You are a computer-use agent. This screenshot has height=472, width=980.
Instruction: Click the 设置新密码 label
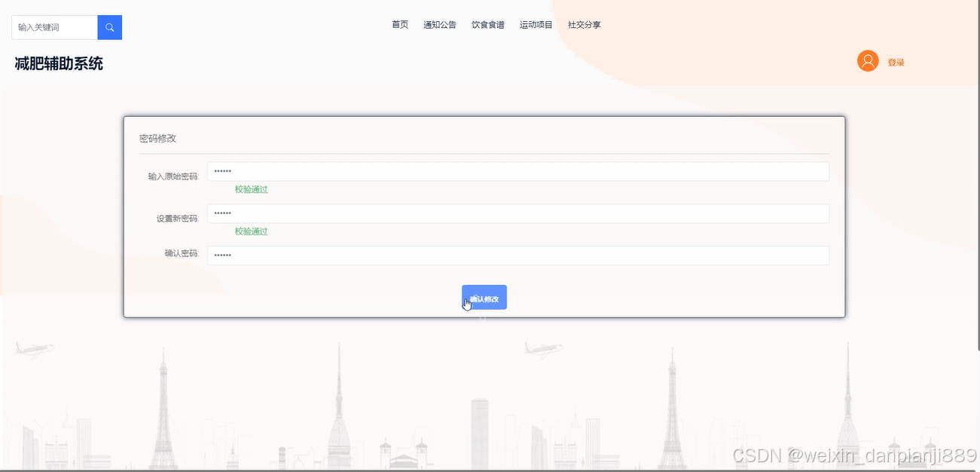tap(178, 219)
